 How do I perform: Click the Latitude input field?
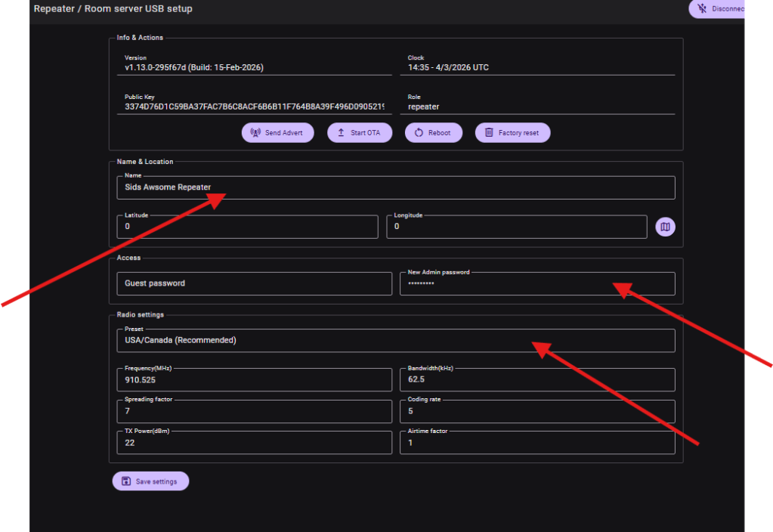(247, 227)
